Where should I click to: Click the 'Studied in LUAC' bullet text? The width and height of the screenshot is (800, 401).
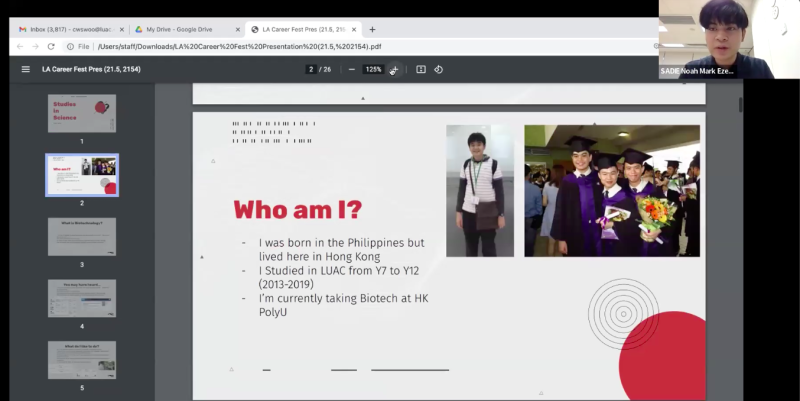click(339, 277)
